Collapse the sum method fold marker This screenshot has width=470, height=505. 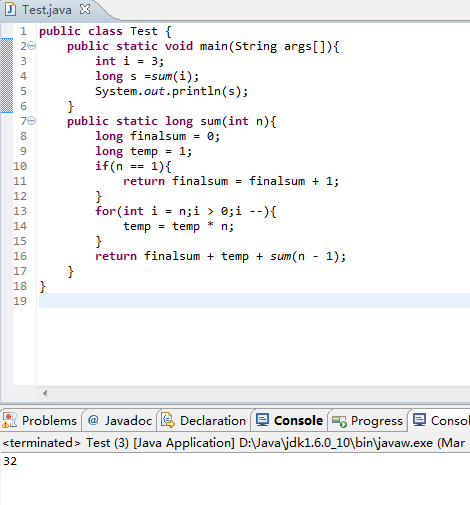31,120
